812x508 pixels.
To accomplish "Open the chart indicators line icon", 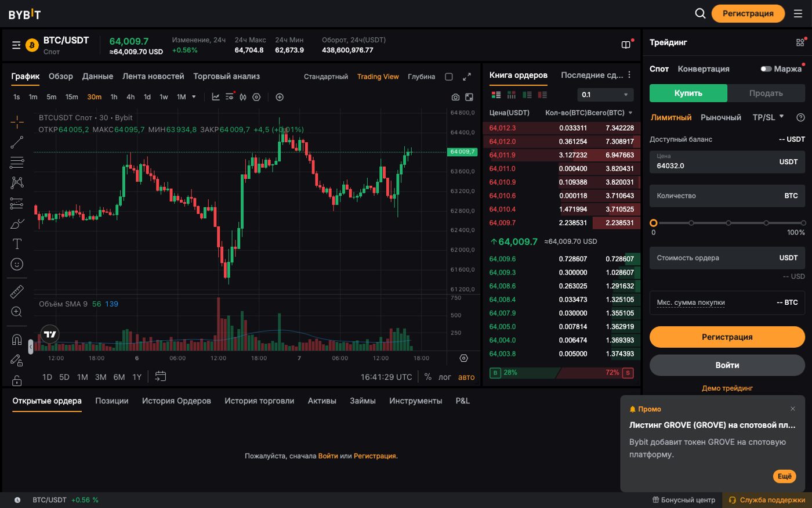I will tap(216, 97).
